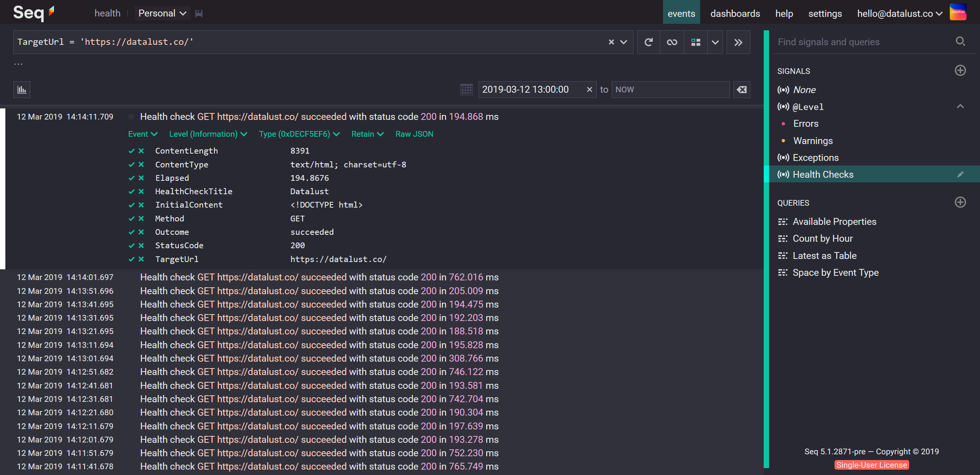
Task: Run the Available Properties query
Action: [827, 222]
